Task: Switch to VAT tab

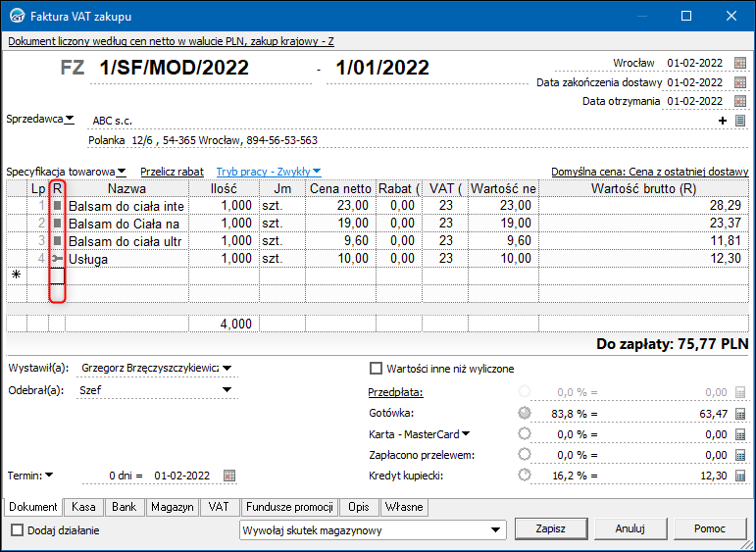Action: tap(219, 507)
